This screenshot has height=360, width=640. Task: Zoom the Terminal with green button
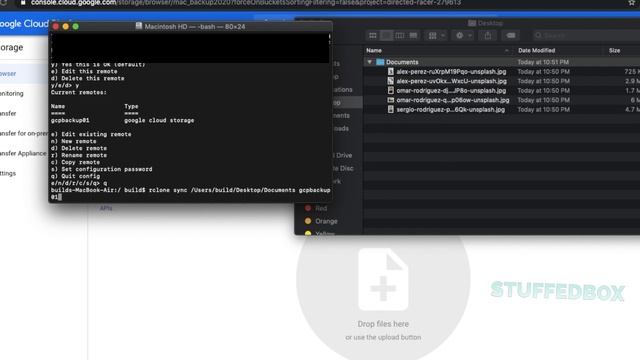click(76, 27)
